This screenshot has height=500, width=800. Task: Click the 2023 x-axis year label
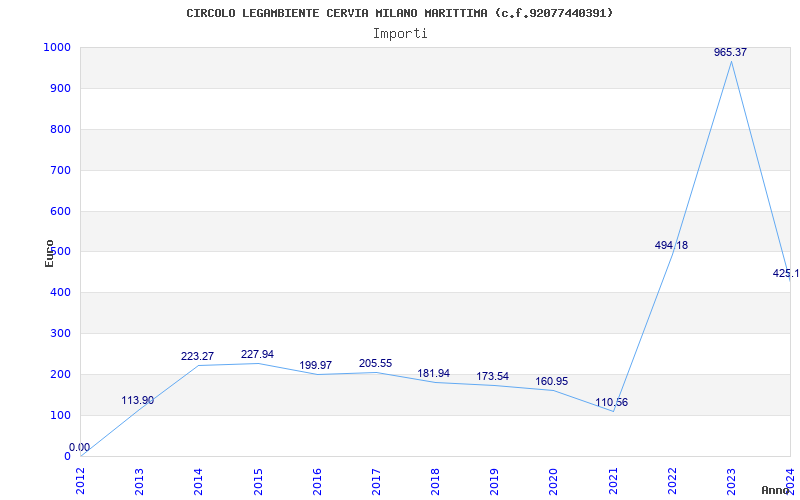pyautogui.click(x=731, y=480)
